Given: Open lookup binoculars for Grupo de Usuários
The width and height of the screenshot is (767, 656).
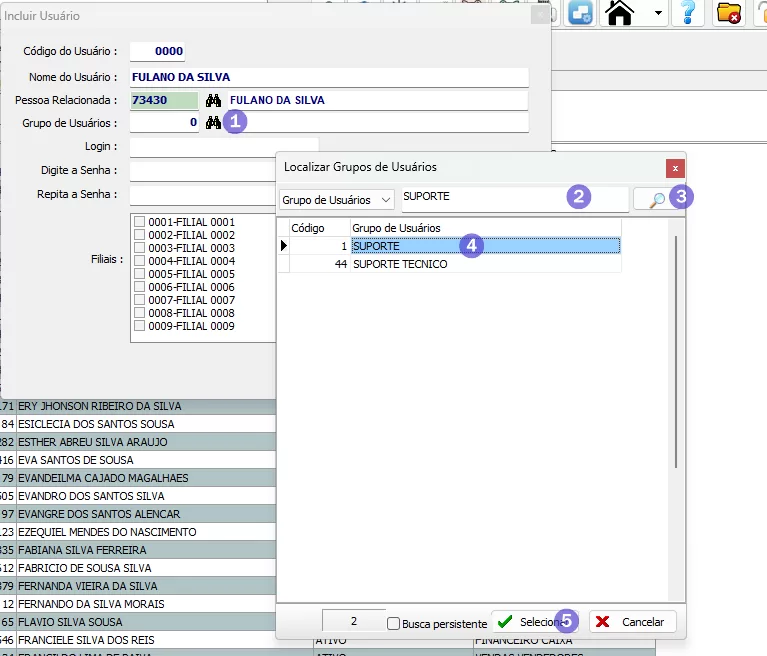Looking at the screenshot, I should coord(212,123).
